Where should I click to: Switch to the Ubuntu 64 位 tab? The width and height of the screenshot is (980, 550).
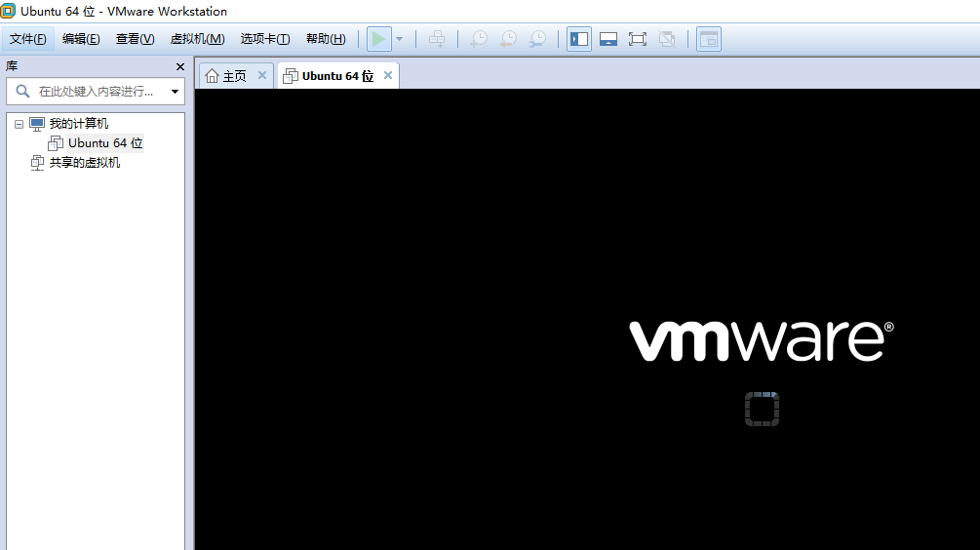[x=338, y=76]
